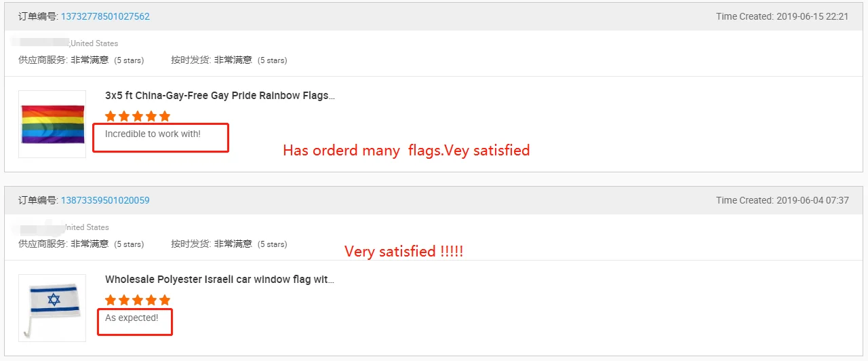Click the first star of the Israel flag rating

(x=111, y=300)
